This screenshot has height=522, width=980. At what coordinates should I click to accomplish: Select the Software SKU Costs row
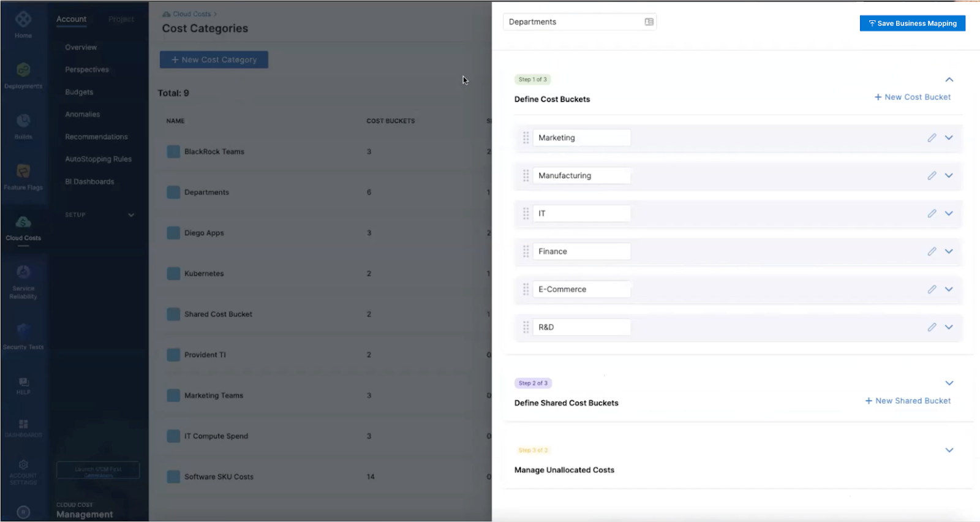point(325,477)
